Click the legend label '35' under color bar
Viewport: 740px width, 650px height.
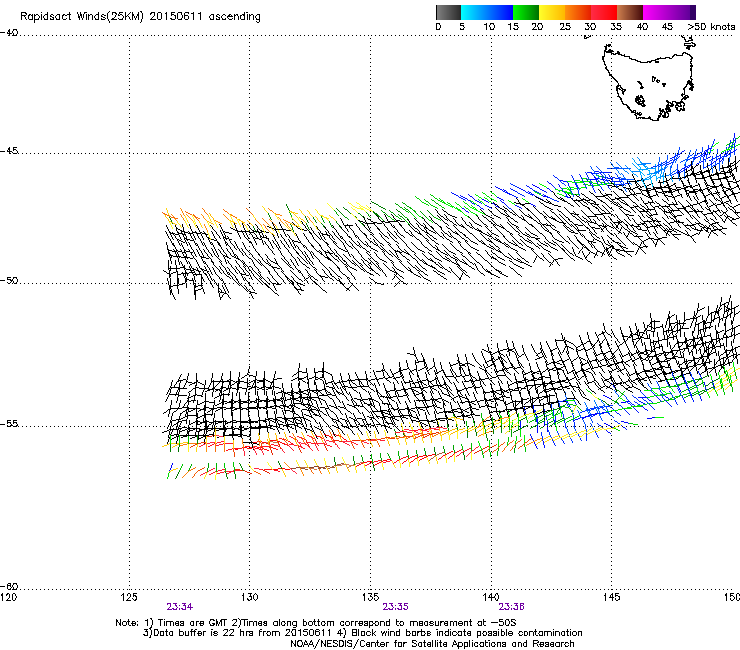pyautogui.click(x=616, y=27)
